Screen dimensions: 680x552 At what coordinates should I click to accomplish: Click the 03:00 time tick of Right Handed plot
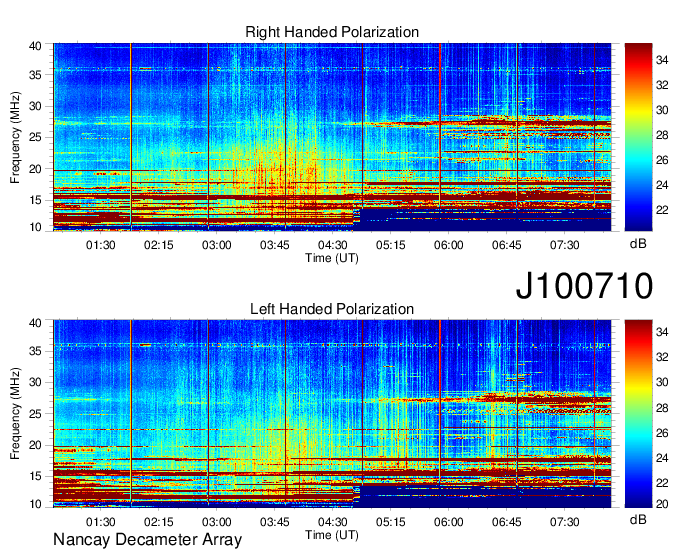(216, 245)
